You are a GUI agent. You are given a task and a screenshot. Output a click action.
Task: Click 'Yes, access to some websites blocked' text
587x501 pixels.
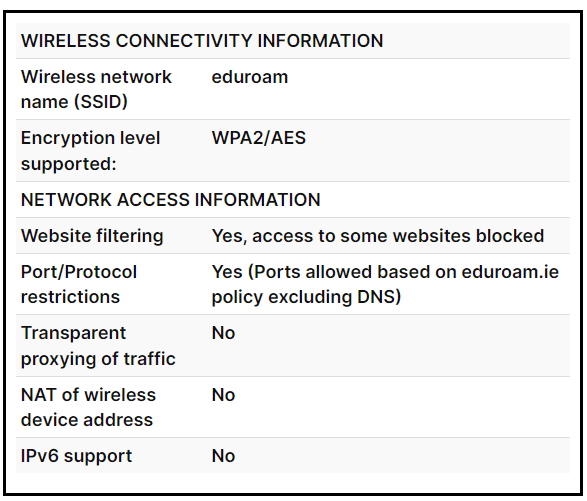tap(378, 236)
